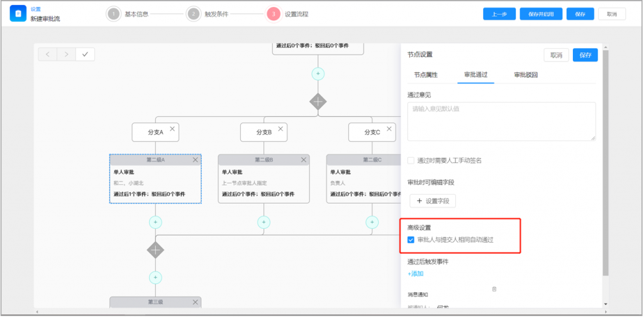Click the delete icon above 消息通知
644x318 pixels.
pos(494,289)
